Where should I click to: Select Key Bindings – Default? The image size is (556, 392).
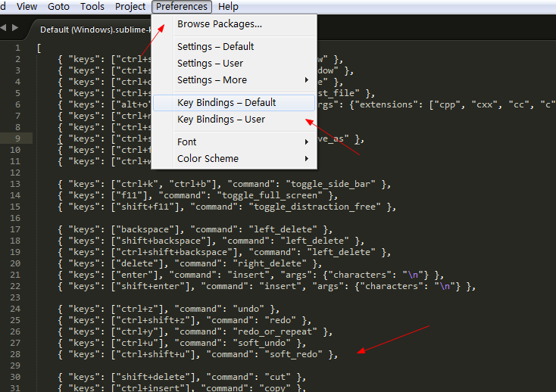point(226,103)
